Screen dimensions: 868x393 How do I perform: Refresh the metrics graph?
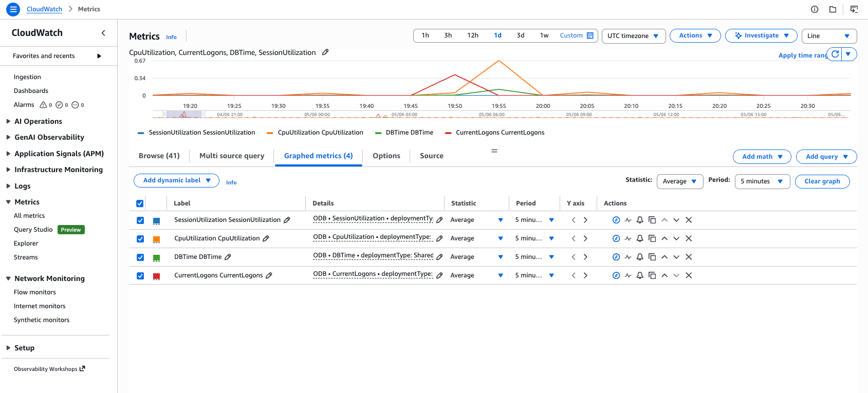point(835,54)
